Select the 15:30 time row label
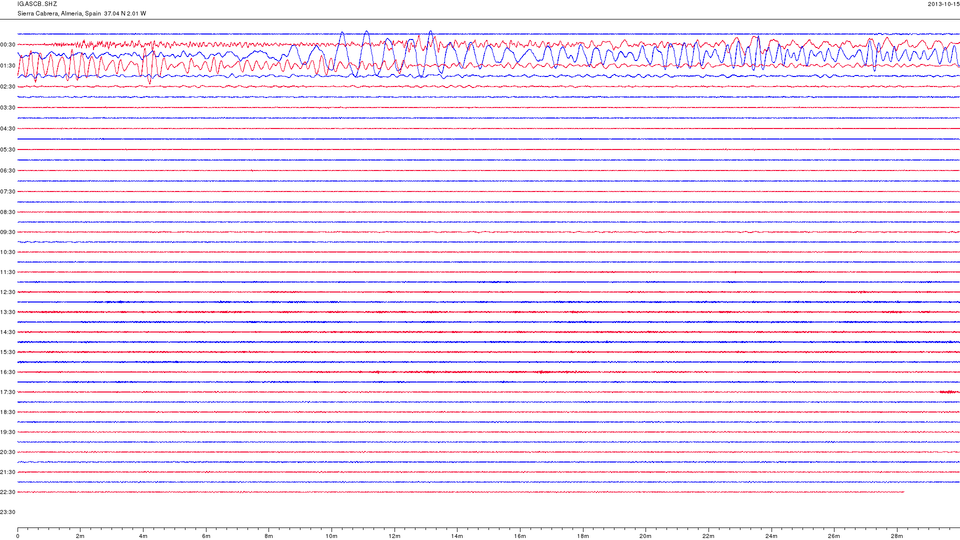 pos(7,352)
